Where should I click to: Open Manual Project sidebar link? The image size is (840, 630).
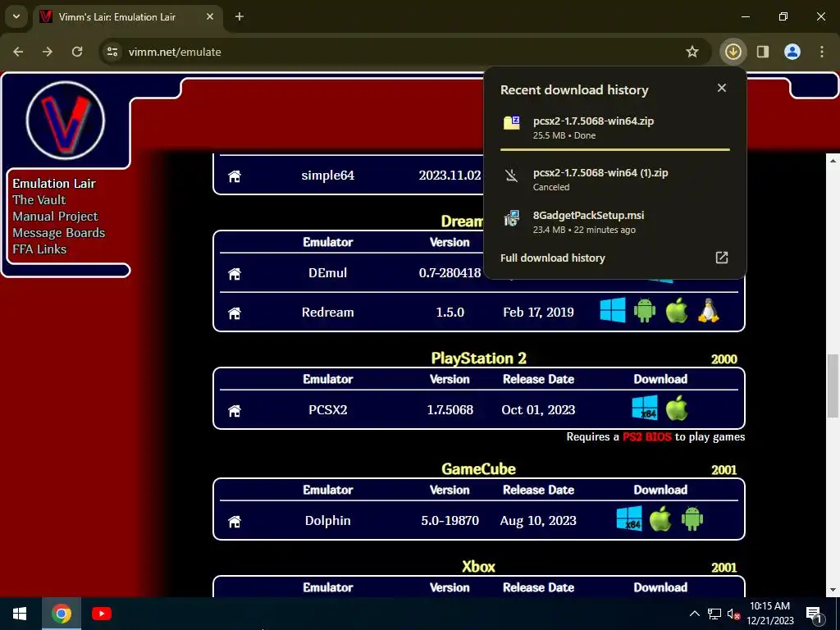coord(55,217)
